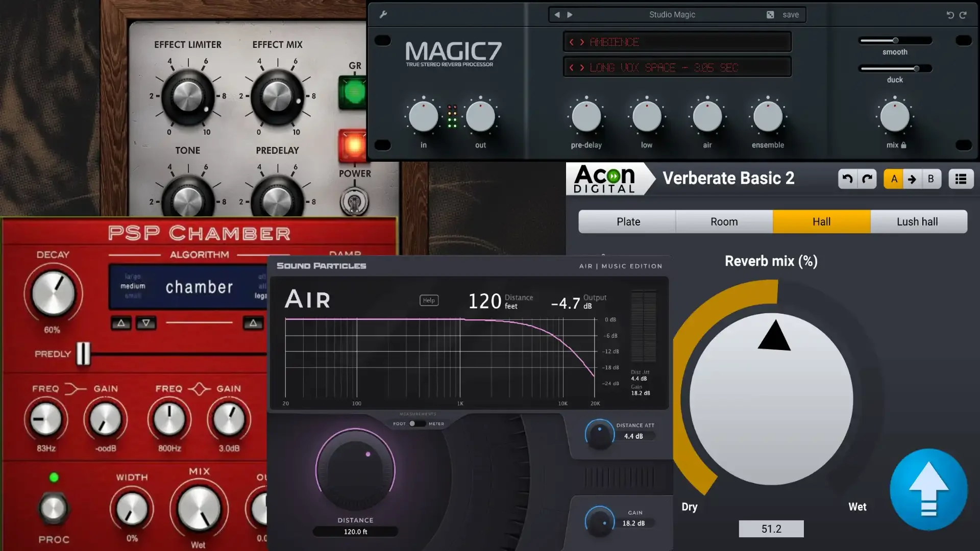
Task: Switch Verberate to the Plate preset tab
Action: [627, 221]
